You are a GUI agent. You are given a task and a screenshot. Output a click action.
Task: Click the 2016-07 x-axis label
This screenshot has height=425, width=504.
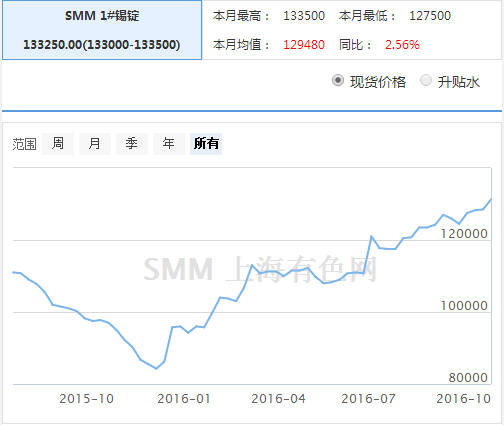coord(368,399)
